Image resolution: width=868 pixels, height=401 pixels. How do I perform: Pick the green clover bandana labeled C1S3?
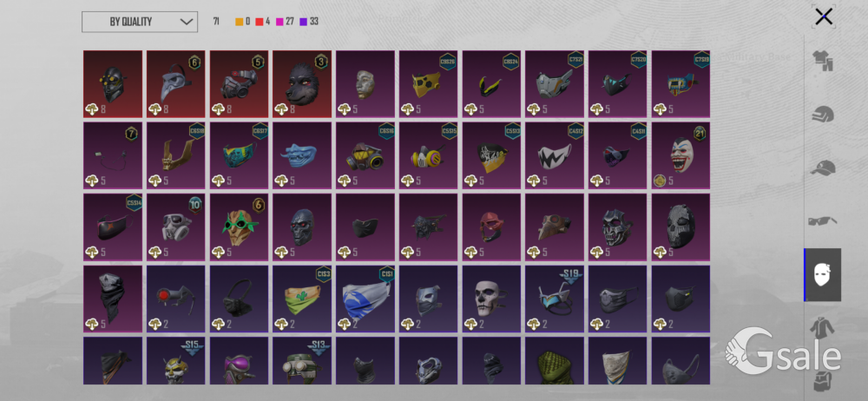point(302,299)
